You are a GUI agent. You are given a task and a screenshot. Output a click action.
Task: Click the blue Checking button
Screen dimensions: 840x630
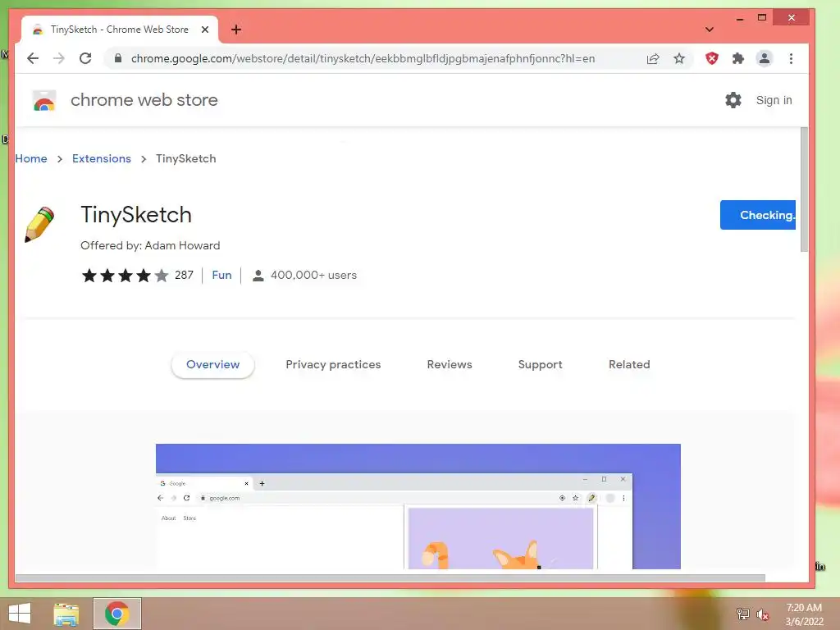(x=757, y=215)
